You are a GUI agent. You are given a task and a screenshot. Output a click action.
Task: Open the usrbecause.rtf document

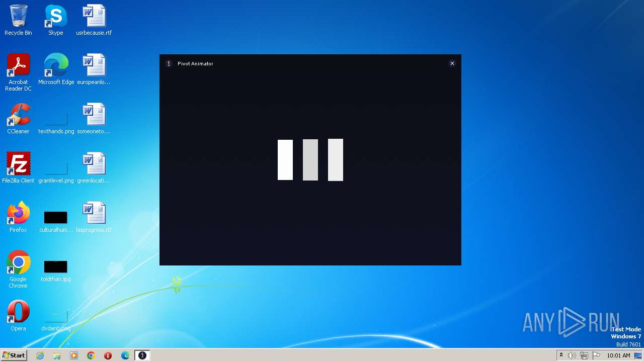[x=94, y=20]
